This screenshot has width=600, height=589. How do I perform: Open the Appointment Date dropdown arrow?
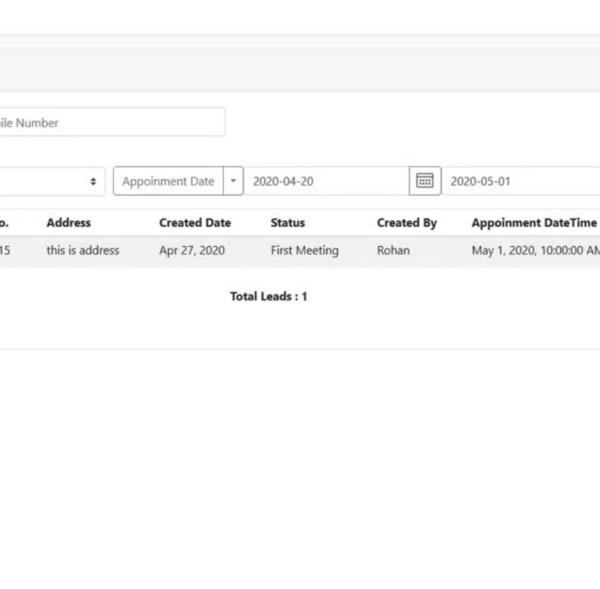click(233, 181)
